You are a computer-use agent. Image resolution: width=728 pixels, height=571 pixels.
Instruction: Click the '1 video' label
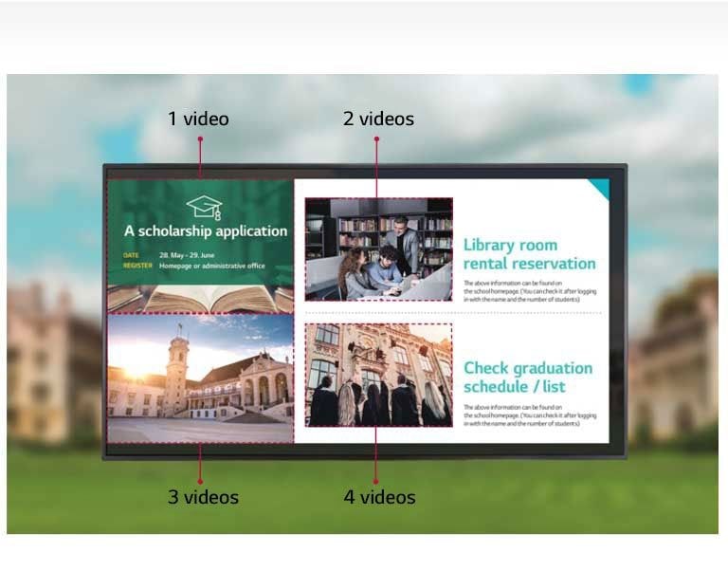point(198,119)
